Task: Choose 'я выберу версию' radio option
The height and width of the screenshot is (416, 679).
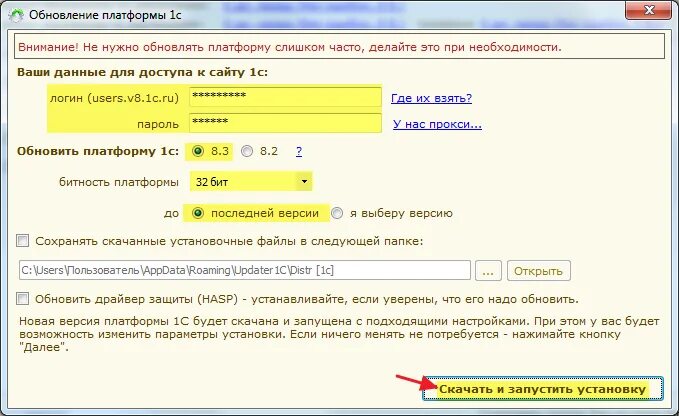Action: coord(336,213)
